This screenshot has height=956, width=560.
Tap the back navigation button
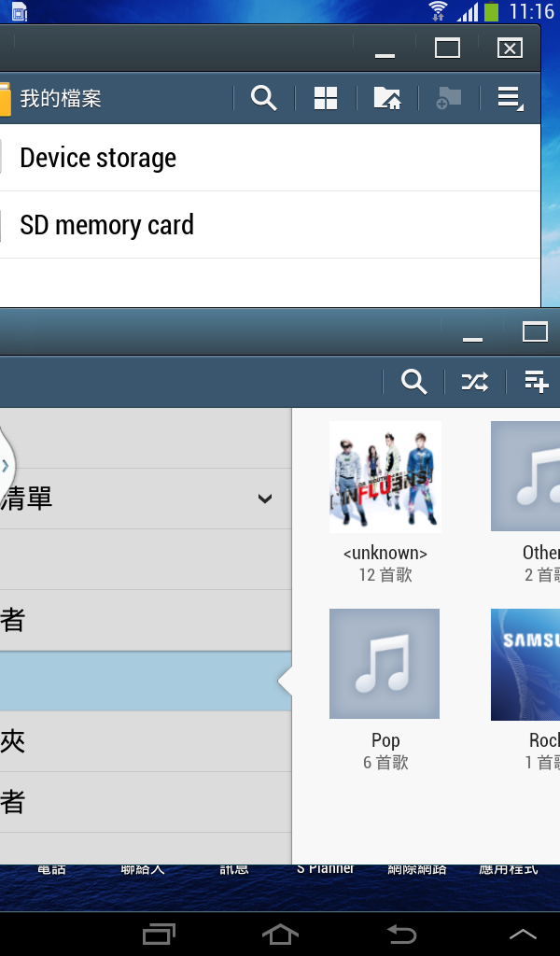tap(401, 934)
